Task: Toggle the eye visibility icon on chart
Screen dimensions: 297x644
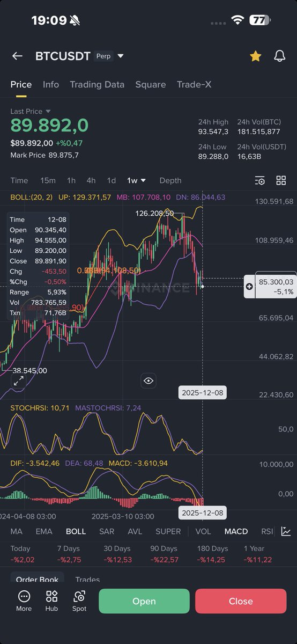Action: [148, 381]
